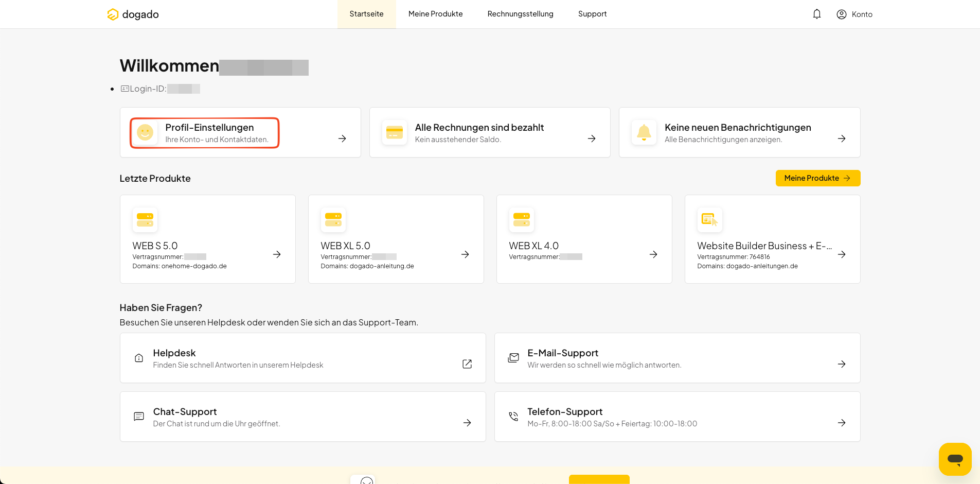Click the WEB XL 5.0 server icon
This screenshot has height=484, width=980.
tap(333, 220)
